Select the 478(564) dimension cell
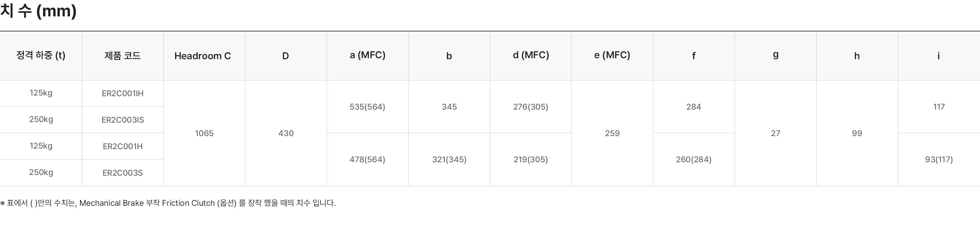Viewport: 980px width, 229px height. click(367, 159)
